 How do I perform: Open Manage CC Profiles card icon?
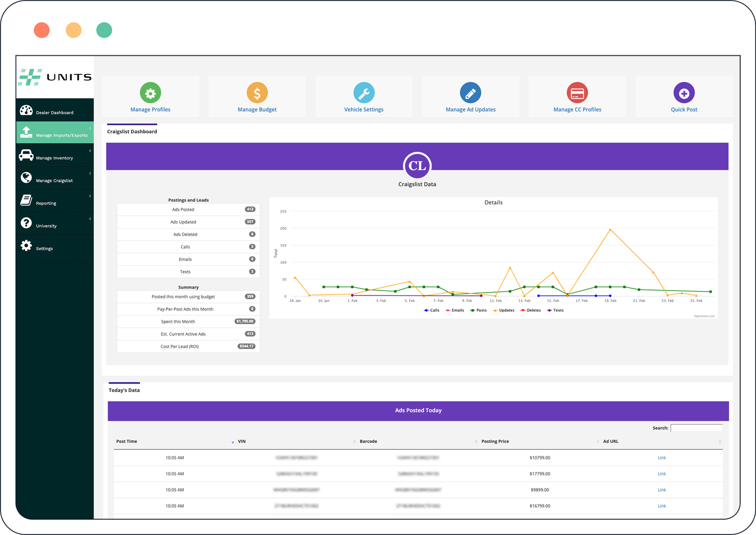coord(577,93)
